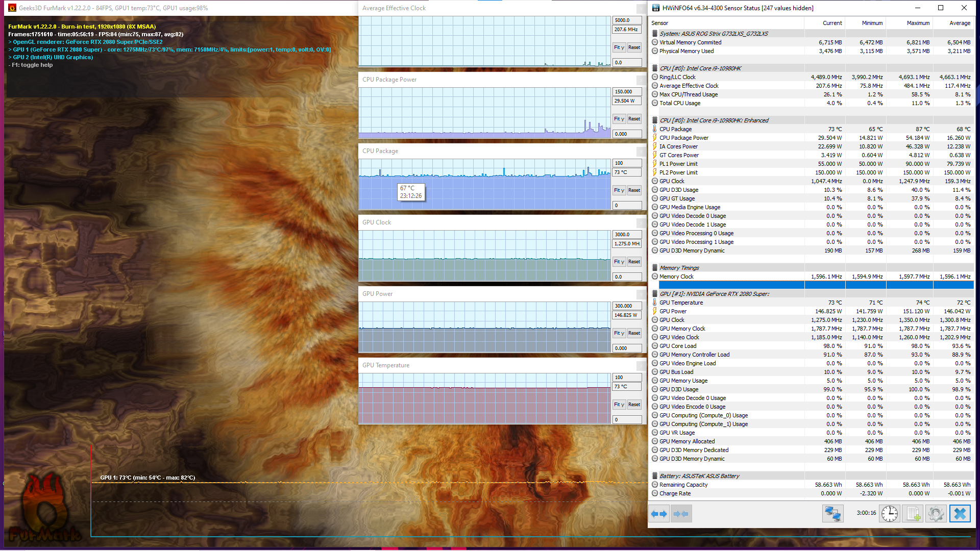Close the GPU Clock graph window
The image size is (980, 551).
[642, 222]
